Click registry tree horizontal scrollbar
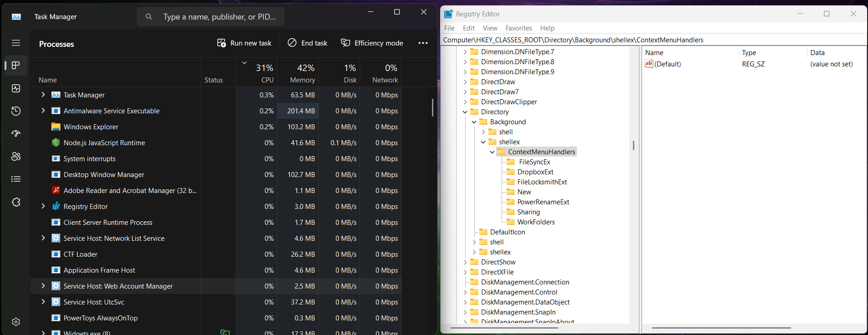 [x=504, y=328]
